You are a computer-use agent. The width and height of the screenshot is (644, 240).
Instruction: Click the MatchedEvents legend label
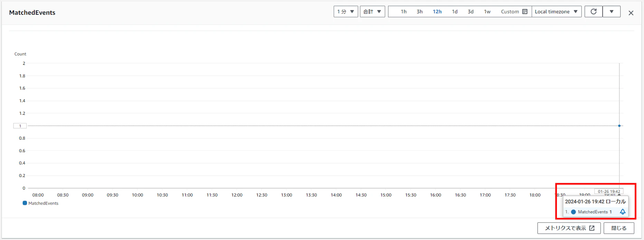point(43,203)
